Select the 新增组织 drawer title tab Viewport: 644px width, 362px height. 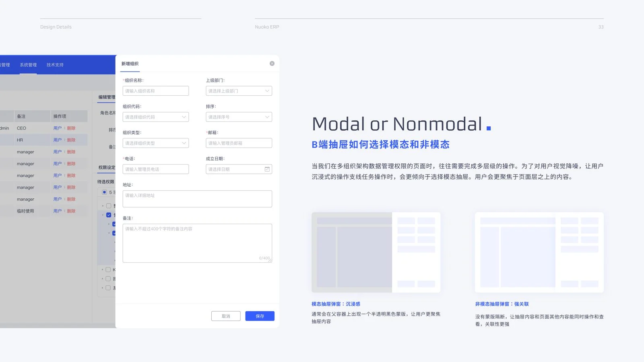click(130, 64)
